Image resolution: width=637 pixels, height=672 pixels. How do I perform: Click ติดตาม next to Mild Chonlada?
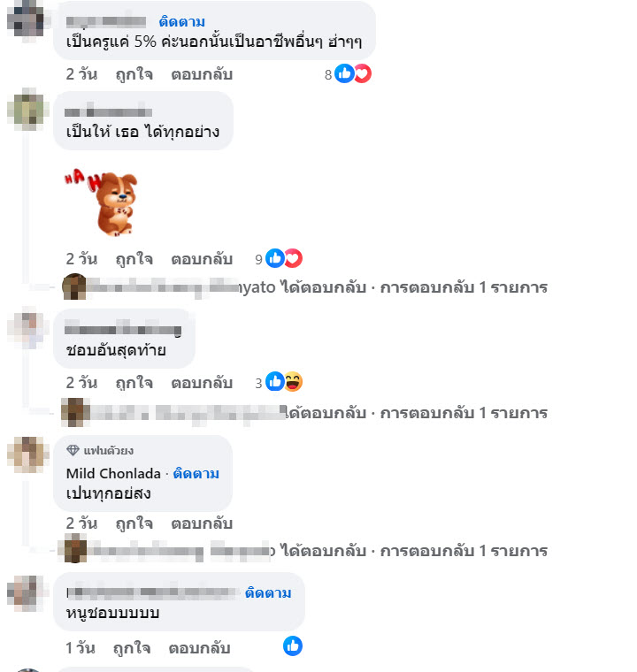tap(196, 474)
